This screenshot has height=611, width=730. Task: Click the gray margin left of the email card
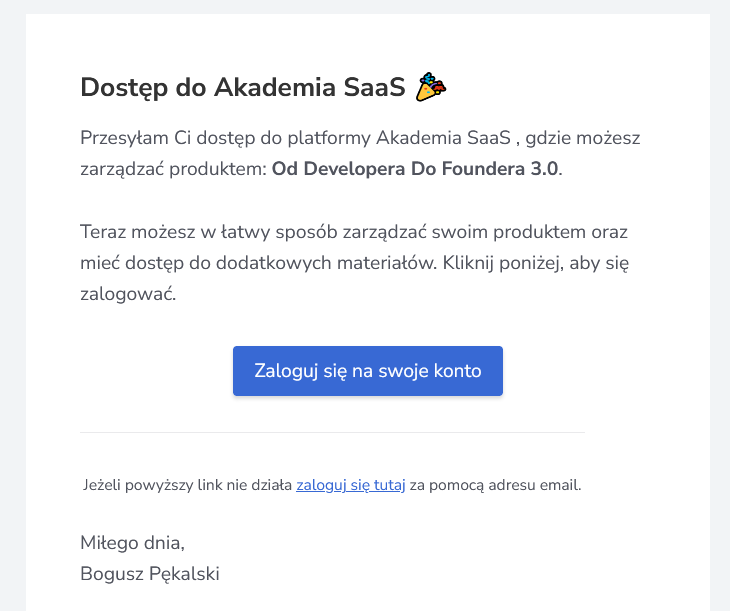tap(12, 300)
